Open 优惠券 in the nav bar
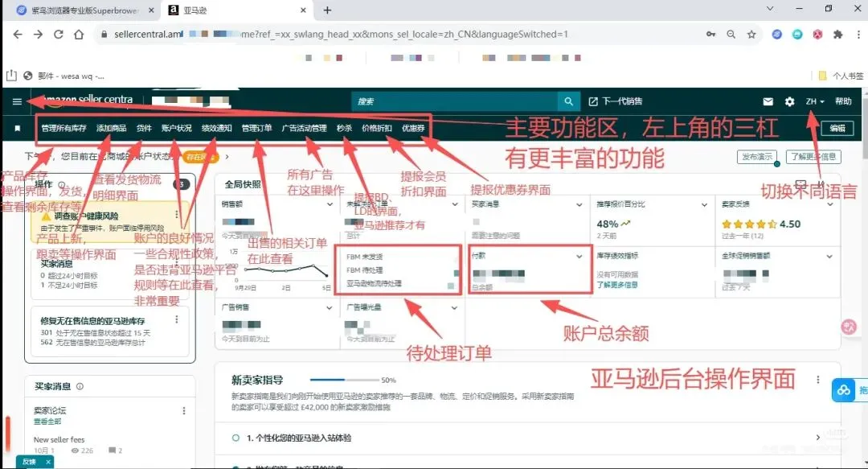The width and height of the screenshot is (868, 469). tap(413, 128)
